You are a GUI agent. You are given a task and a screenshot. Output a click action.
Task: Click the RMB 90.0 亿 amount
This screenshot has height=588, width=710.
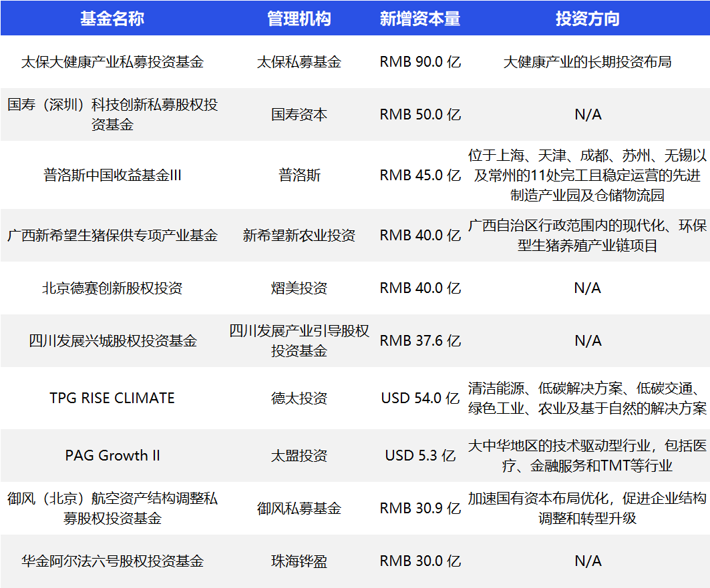420,62
